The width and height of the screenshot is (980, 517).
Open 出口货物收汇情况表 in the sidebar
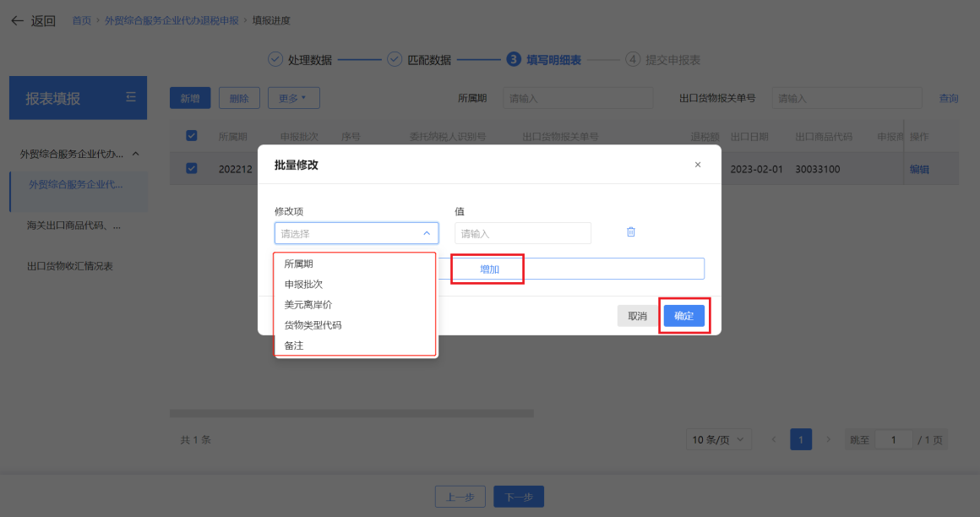pos(70,266)
